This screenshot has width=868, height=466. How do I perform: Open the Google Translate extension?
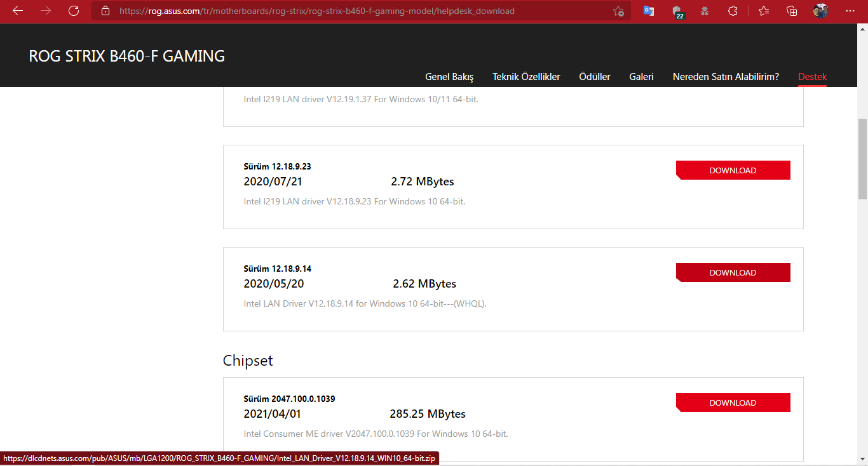(649, 11)
